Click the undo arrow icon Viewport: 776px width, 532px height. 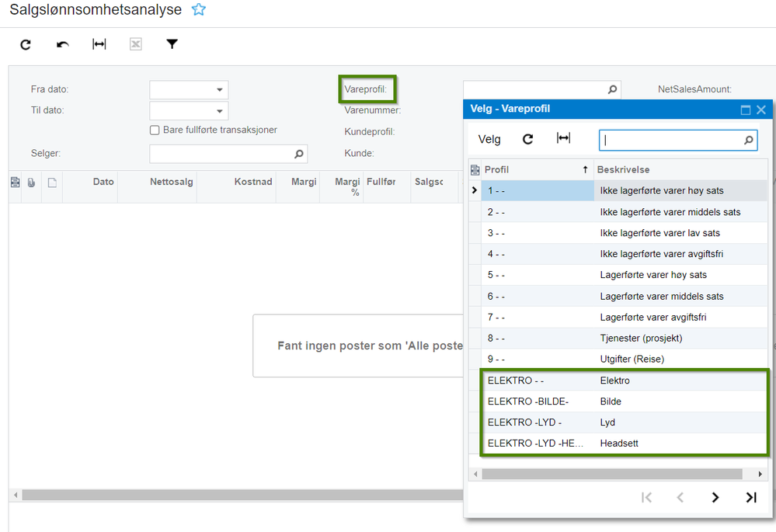(62, 44)
